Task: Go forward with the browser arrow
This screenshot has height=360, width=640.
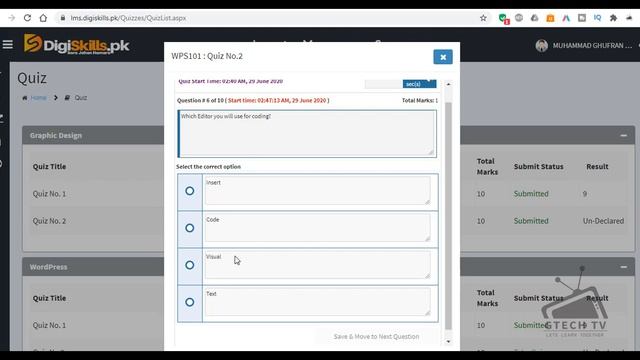Action: (x=11, y=18)
